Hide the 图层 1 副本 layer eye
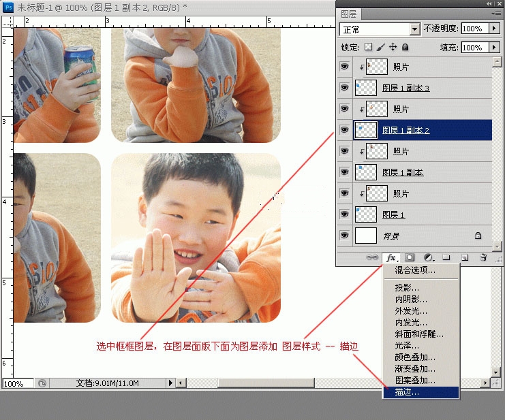The width and height of the screenshot is (505, 420). pos(345,172)
